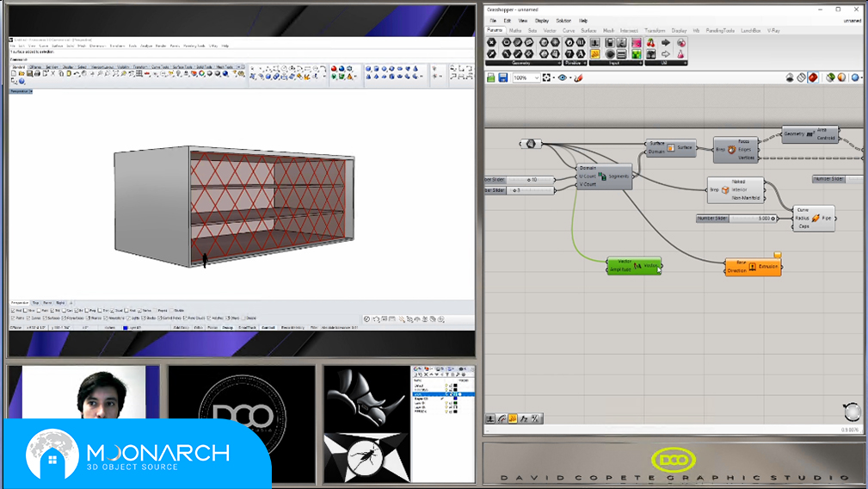Click Zoom Extents icon in Grasshopper toolbar
The height and width of the screenshot is (489, 868).
click(x=546, y=77)
